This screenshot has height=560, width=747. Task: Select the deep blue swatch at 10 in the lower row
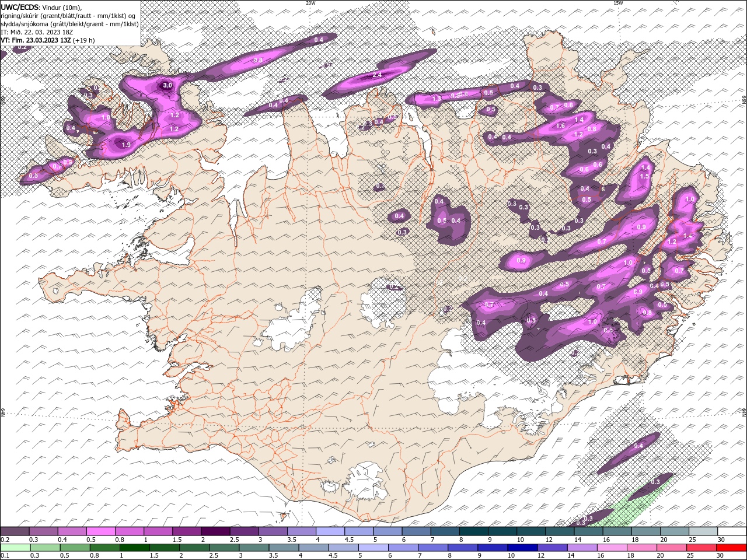(521, 548)
